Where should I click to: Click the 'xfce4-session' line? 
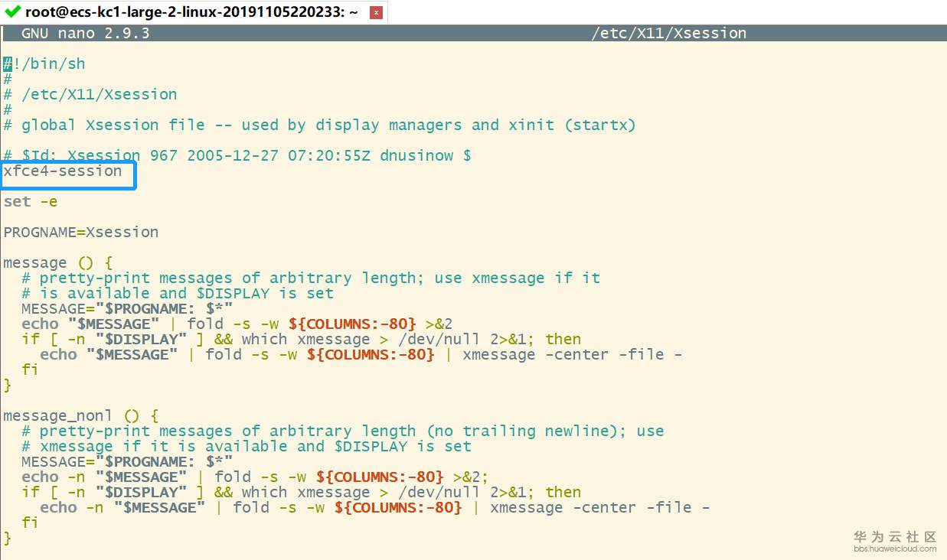pos(63,171)
